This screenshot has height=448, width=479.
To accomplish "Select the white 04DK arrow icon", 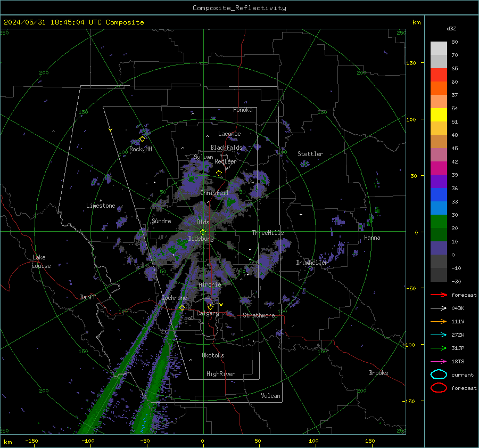I will 439,308.
